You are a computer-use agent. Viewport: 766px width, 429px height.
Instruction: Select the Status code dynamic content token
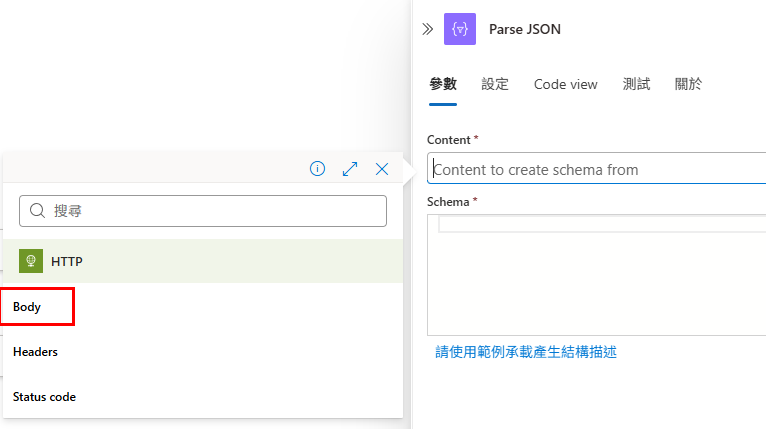[x=44, y=397]
